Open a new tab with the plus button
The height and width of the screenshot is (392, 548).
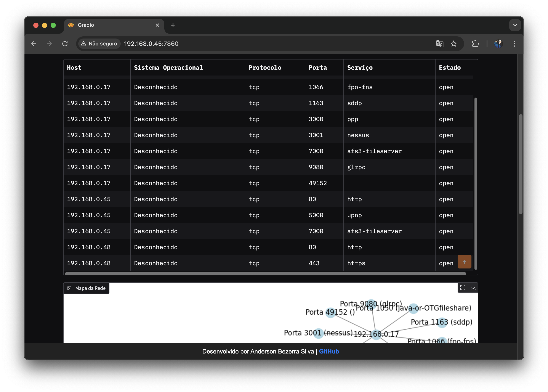coord(173,25)
